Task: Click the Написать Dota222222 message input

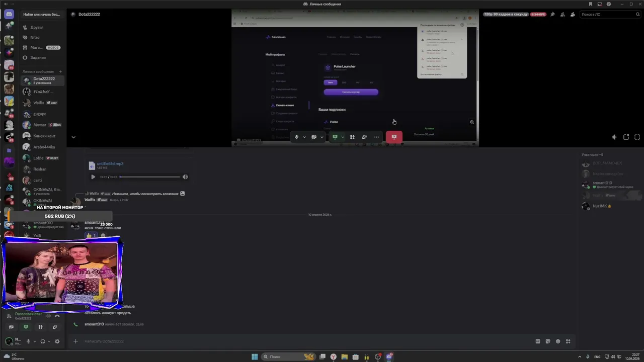Action: [x=302, y=341]
